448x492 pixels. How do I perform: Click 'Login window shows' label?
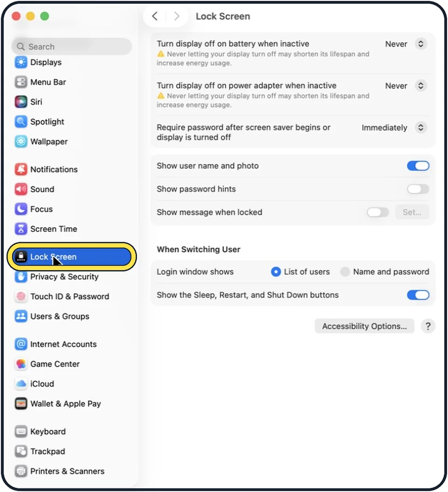click(x=195, y=272)
